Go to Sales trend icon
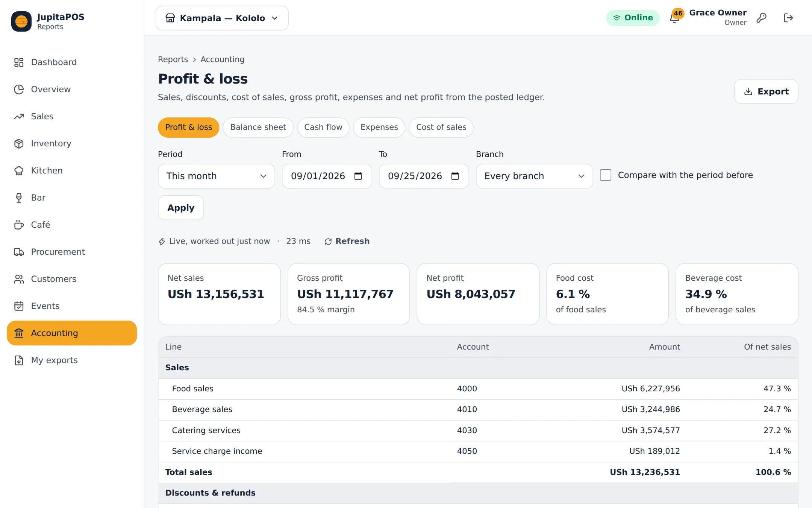The width and height of the screenshot is (812, 508). click(x=19, y=116)
